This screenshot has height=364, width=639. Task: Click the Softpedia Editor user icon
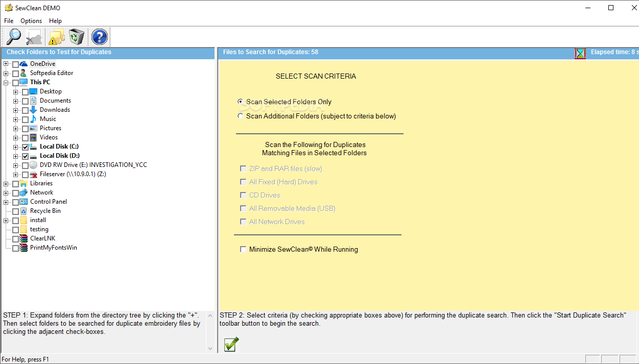click(23, 73)
